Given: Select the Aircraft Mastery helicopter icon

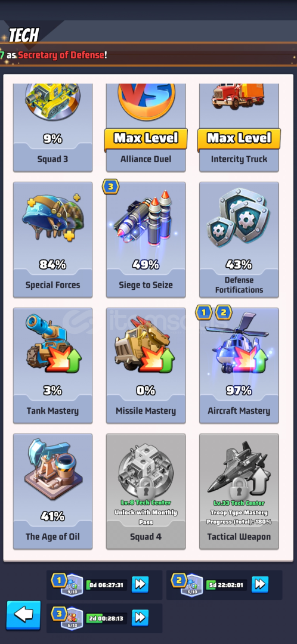Looking at the screenshot, I should (240, 343).
